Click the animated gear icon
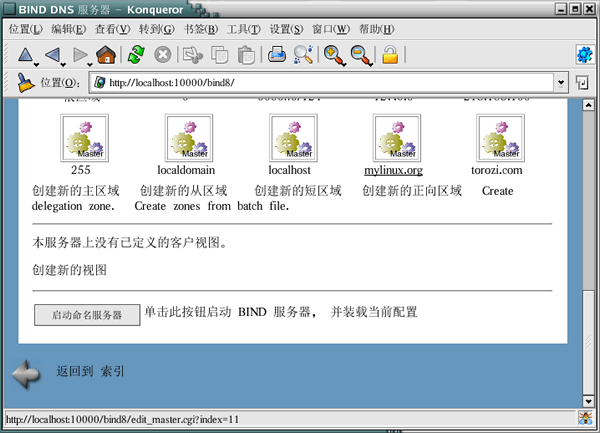This screenshot has width=600, height=433. [584, 55]
